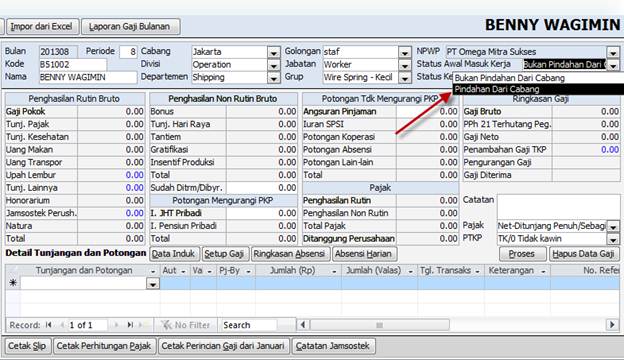The width and height of the screenshot is (624, 360).
Task: Click the Kode field B51002
Action: (x=73, y=64)
